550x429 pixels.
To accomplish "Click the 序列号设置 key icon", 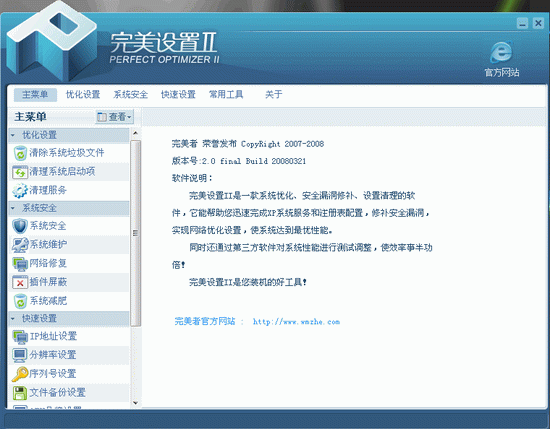I will coord(20,374).
